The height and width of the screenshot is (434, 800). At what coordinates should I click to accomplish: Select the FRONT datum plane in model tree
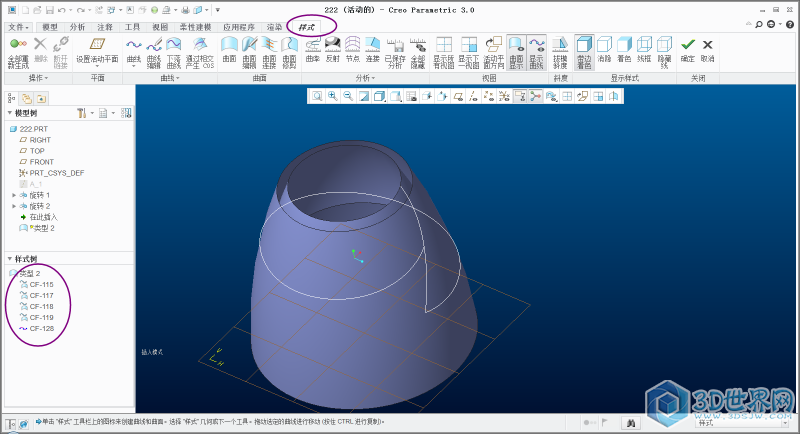click(x=36, y=162)
